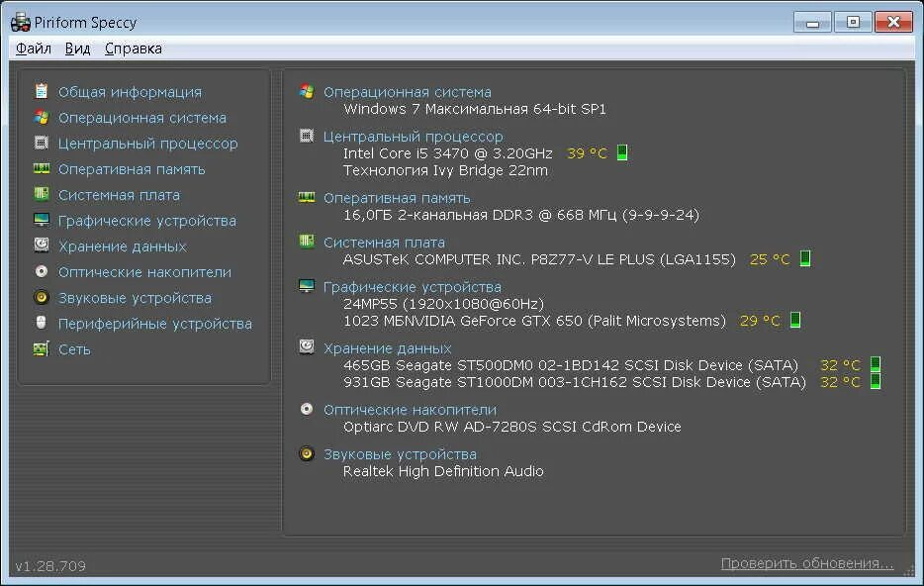Click the Speccy app icon in title bar
The height and width of the screenshot is (586, 924).
tap(21, 23)
